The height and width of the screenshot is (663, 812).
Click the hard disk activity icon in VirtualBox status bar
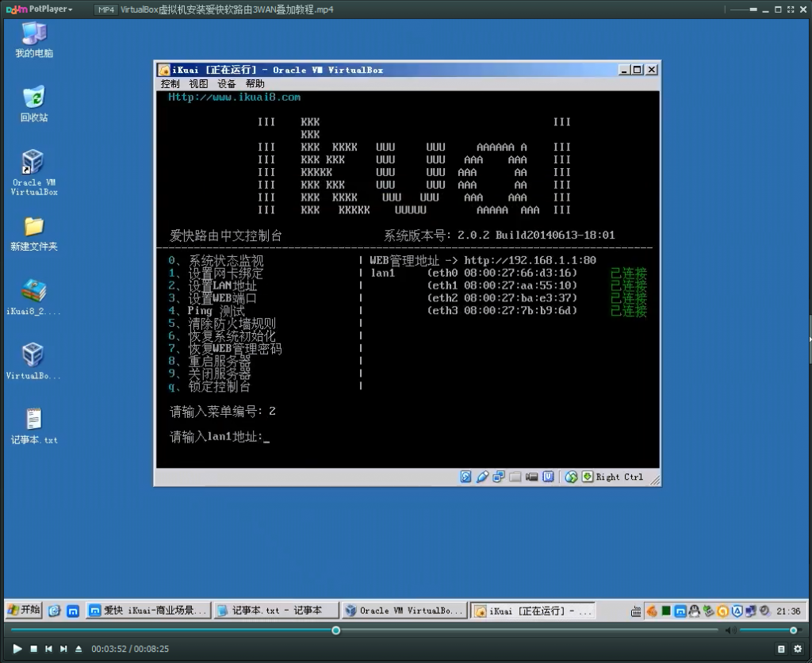click(x=465, y=477)
